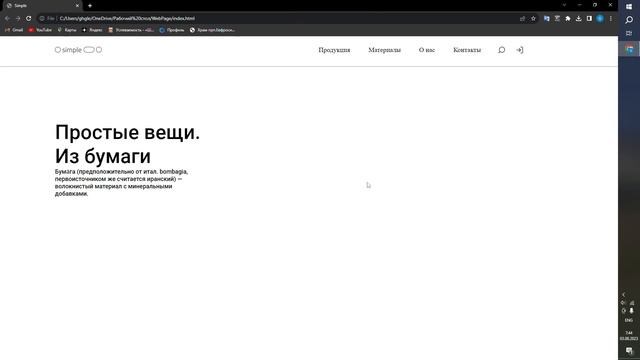Screen dimensions: 640x360
Task: Open Windows taskbar search
Action: click(x=629, y=20)
